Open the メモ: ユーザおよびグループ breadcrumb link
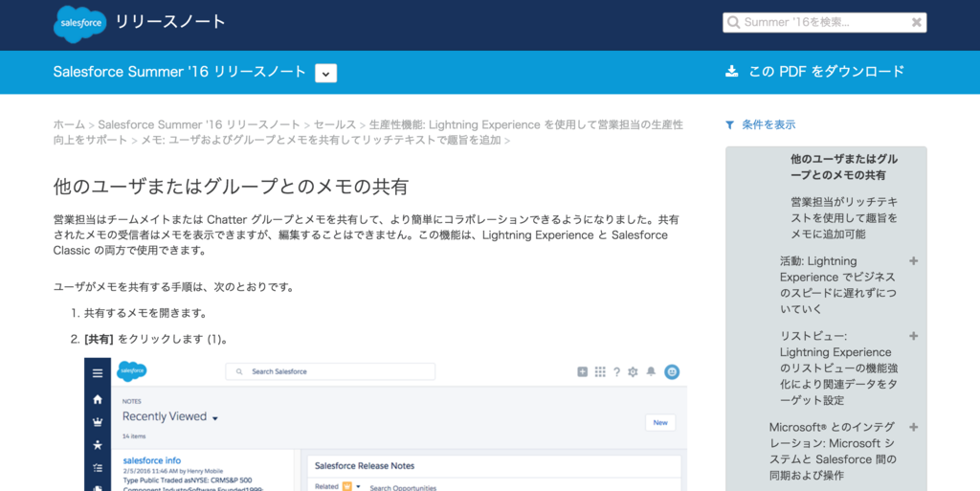Image resolution: width=980 pixels, height=491 pixels. pyautogui.click(x=321, y=140)
